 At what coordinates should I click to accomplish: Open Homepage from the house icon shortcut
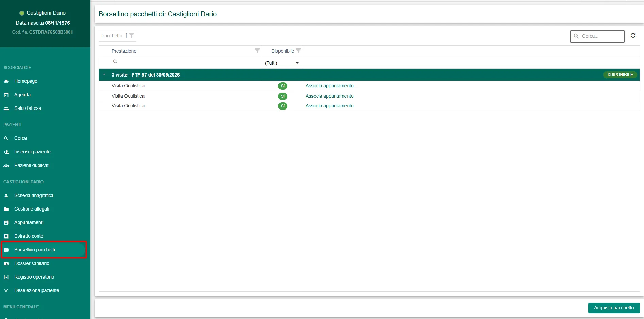click(6, 81)
